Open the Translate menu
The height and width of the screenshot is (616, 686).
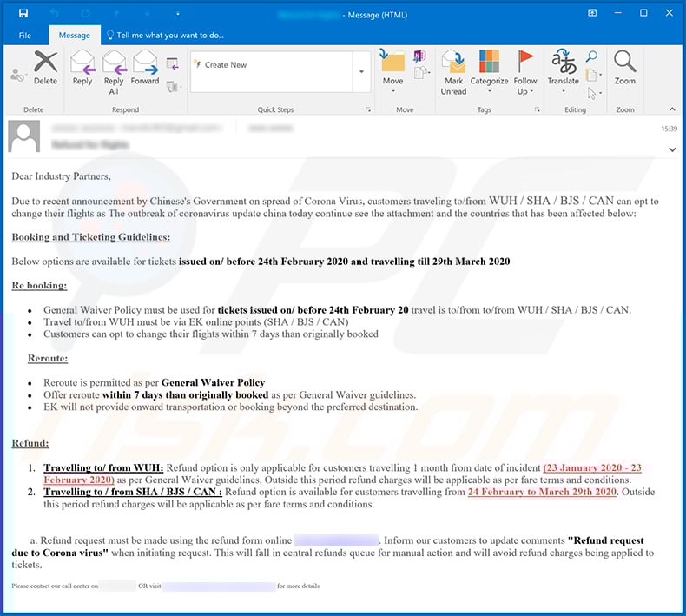563,72
